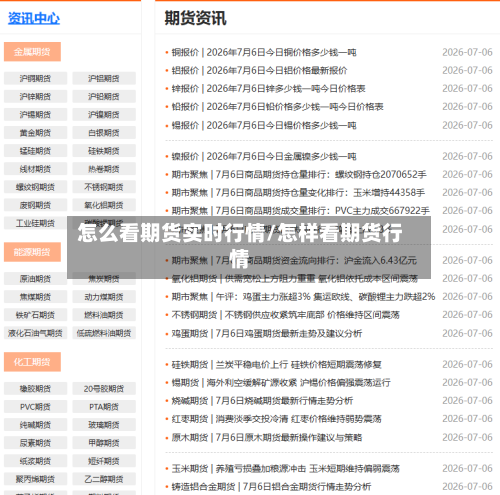Viewport: 500px width, 495px height.
Task: Click the 动力煤期货 tag
Action: [x=104, y=297]
